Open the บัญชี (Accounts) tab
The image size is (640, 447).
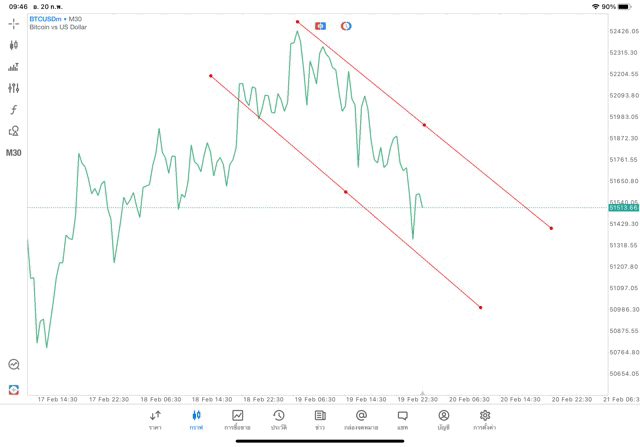pyautogui.click(x=443, y=419)
